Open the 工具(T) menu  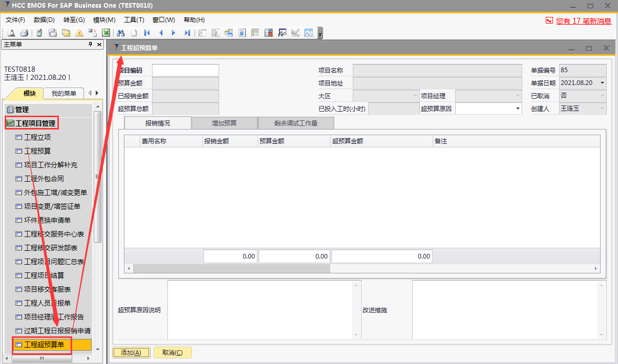(134, 20)
